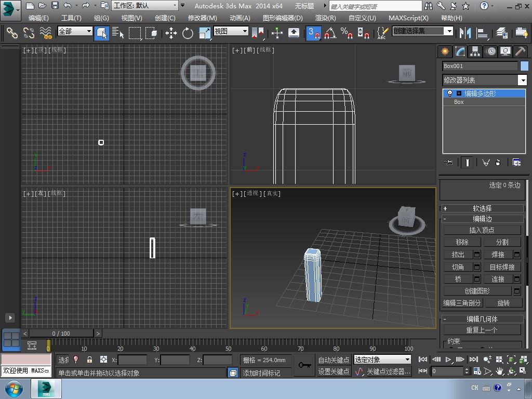Expand the Soft Selection rollout

(482, 208)
